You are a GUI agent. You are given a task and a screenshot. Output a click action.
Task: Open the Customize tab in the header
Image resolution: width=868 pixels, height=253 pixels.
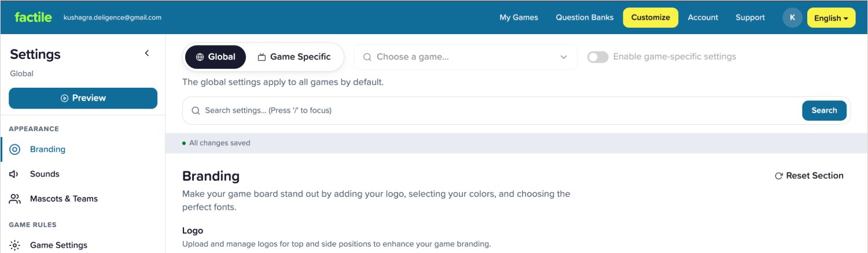pyautogui.click(x=650, y=17)
